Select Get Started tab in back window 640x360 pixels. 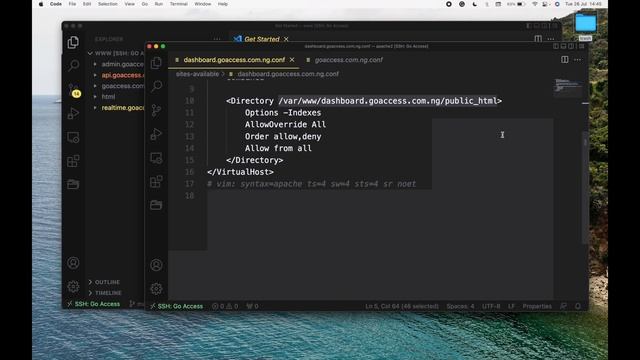point(262,39)
